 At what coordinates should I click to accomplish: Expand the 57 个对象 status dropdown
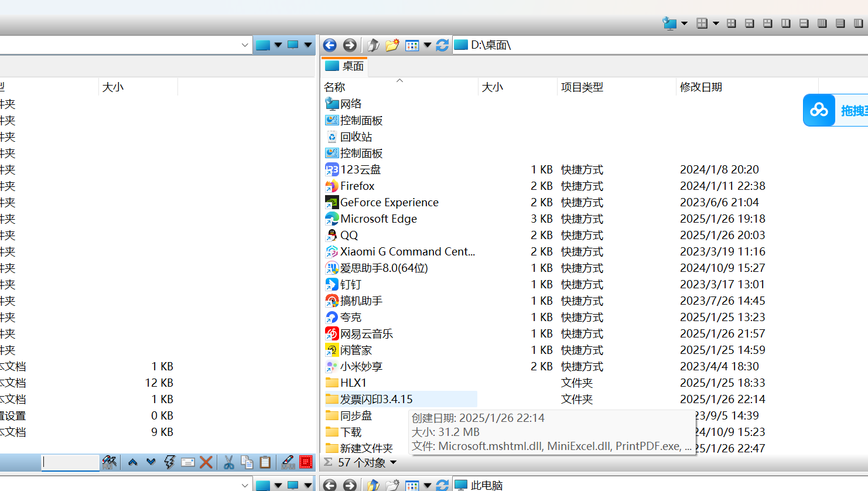[x=394, y=463]
